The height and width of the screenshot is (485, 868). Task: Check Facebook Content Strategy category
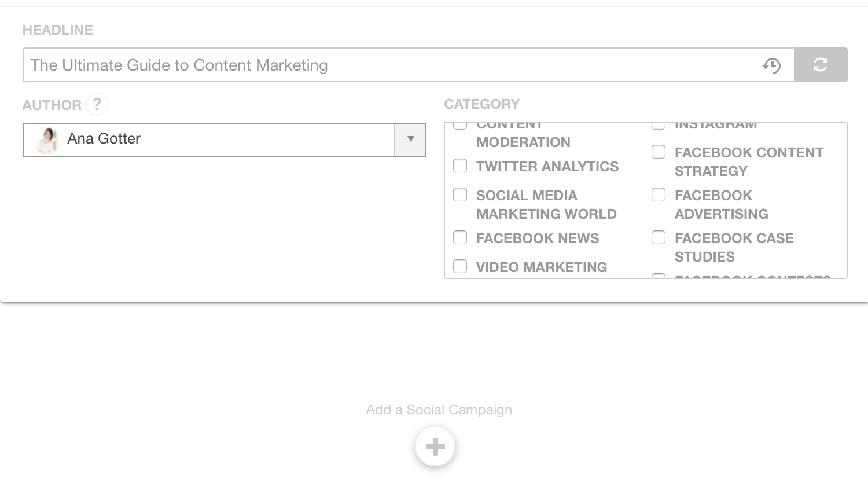659,152
